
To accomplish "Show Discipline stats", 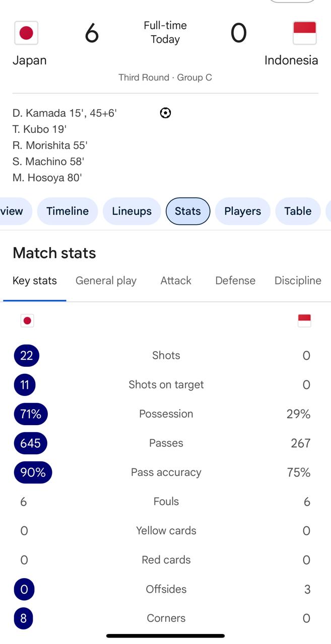I will (x=298, y=281).
